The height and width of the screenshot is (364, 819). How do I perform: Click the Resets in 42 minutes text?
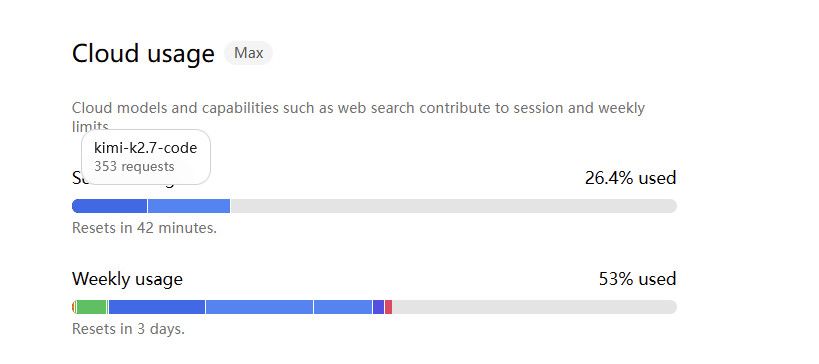click(x=144, y=228)
